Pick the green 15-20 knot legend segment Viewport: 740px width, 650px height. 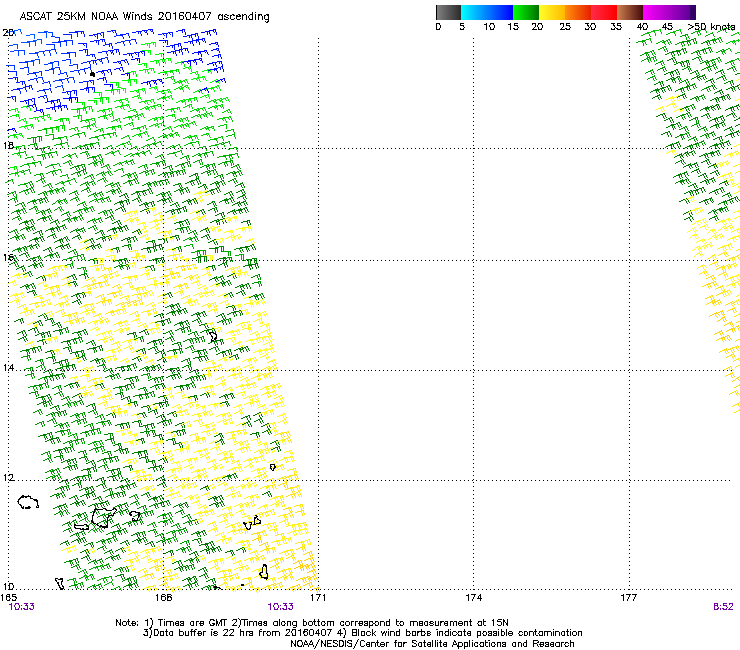526,12
